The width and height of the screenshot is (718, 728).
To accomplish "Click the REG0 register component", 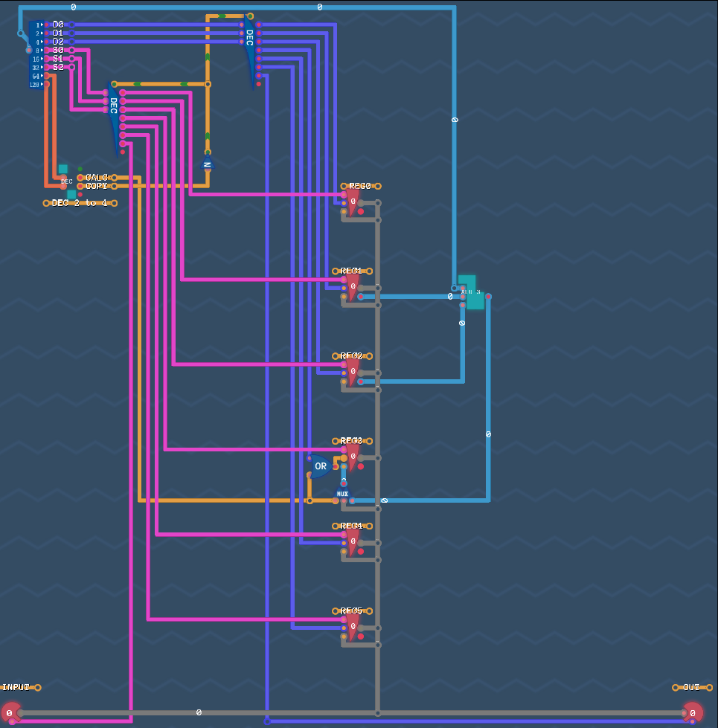I will pos(353,202).
